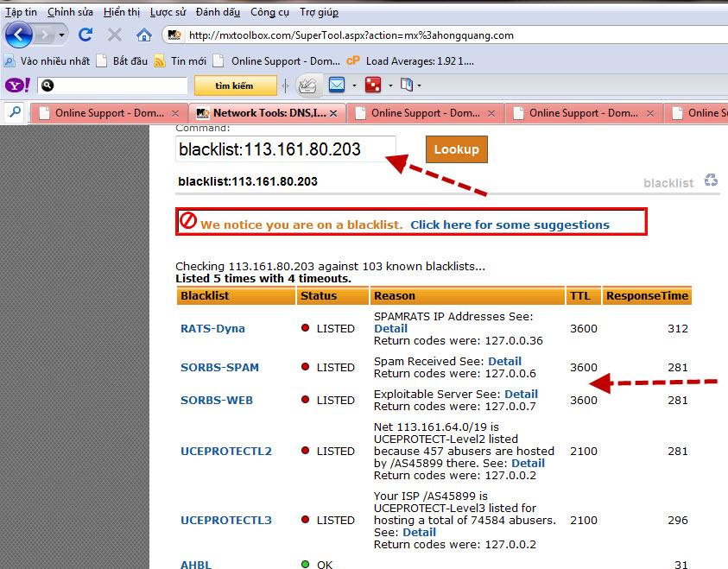Click the blacklist refresh recycle icon
Viewport: 728px width, 569px height.
pyautogui.click(x=711, y=180)
